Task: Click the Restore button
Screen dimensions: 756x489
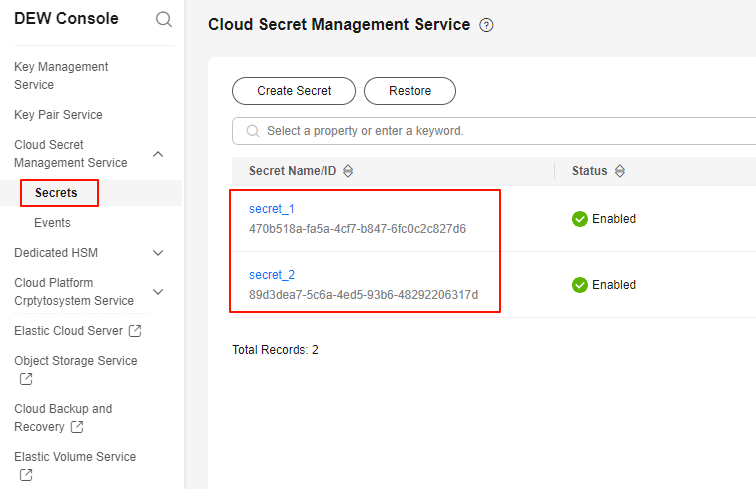Action: 410,91
